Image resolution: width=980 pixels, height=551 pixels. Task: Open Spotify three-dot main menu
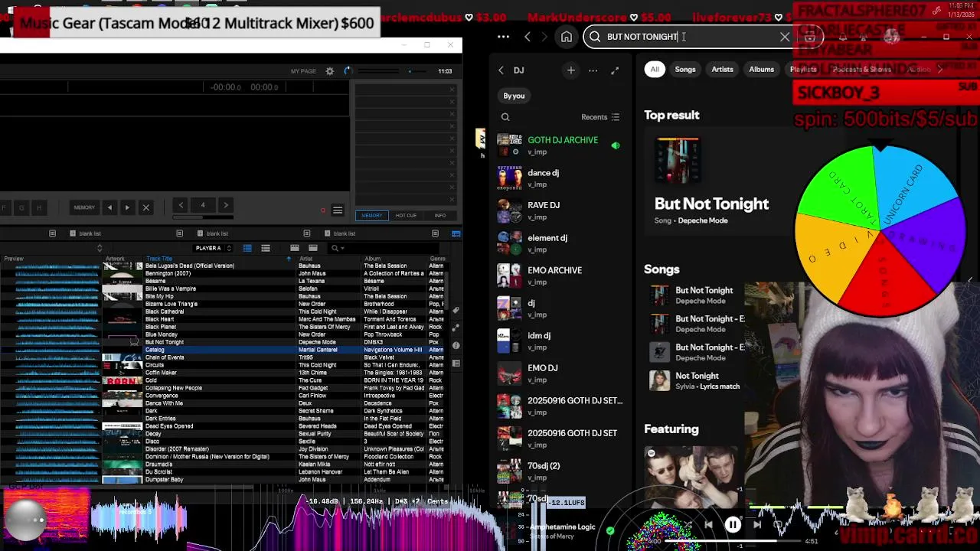coord(503,37)
